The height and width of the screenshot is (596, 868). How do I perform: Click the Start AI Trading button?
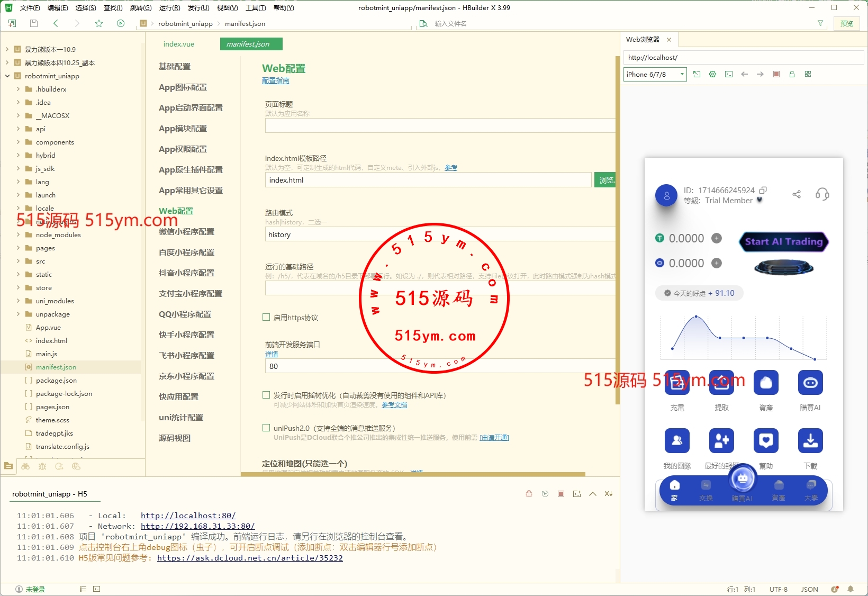[x=784, y=242]
